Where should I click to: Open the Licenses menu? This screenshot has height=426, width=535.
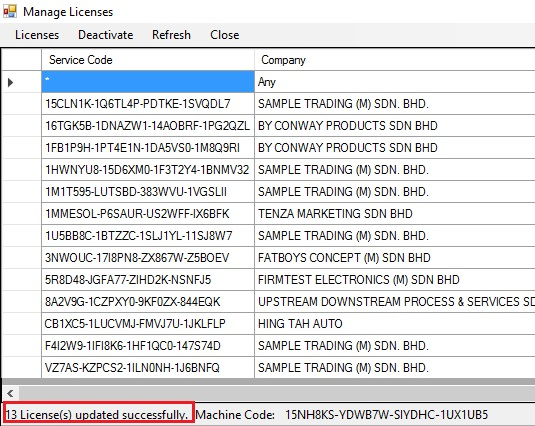pyautogui.click(x=37, y=35)
